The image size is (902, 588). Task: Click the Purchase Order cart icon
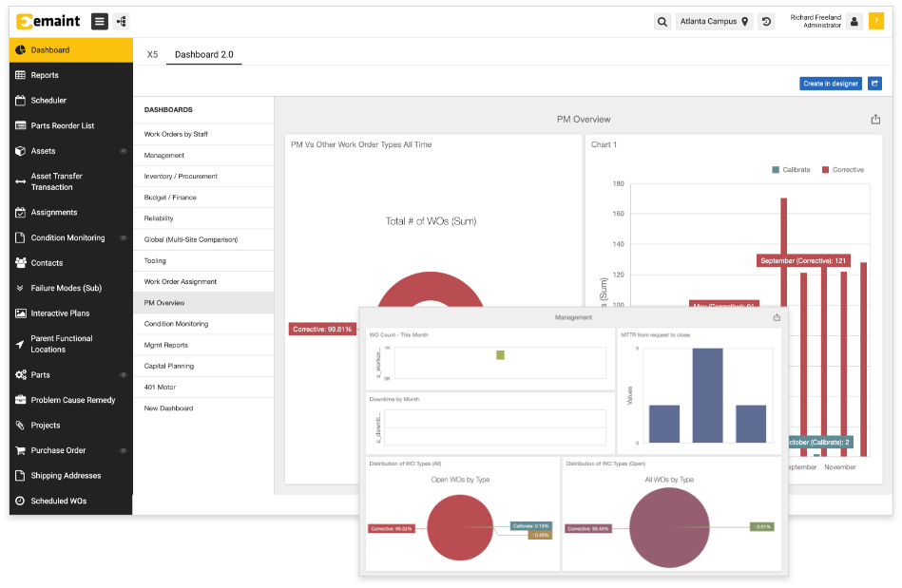click(21, 450)
